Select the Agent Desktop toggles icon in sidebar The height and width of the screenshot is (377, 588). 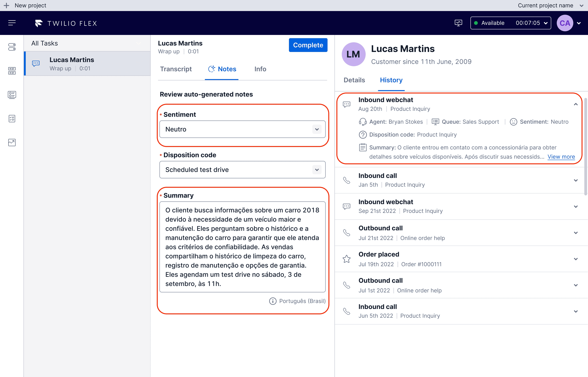click(11, 47)
